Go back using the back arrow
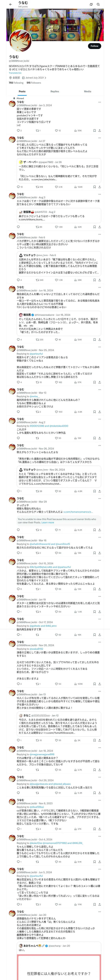Viewport: 110px width, 980px height. (11, 5)
